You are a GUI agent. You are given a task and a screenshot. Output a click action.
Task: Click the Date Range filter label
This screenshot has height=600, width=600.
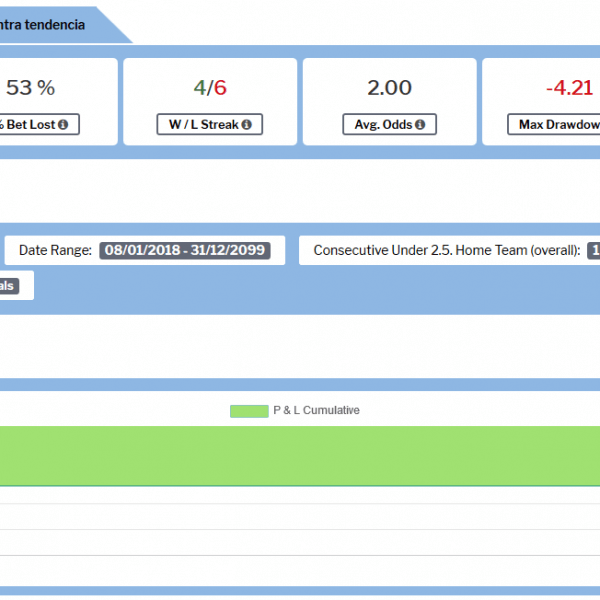(x=56, y=250)
